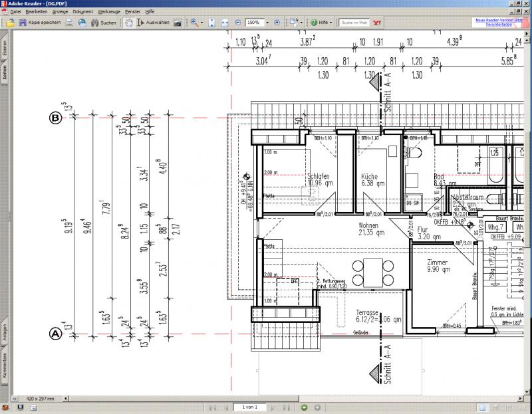Expand the 150% zoom level dropdown
Viewport: 532px width, 414px height.
tap(267, 23)
